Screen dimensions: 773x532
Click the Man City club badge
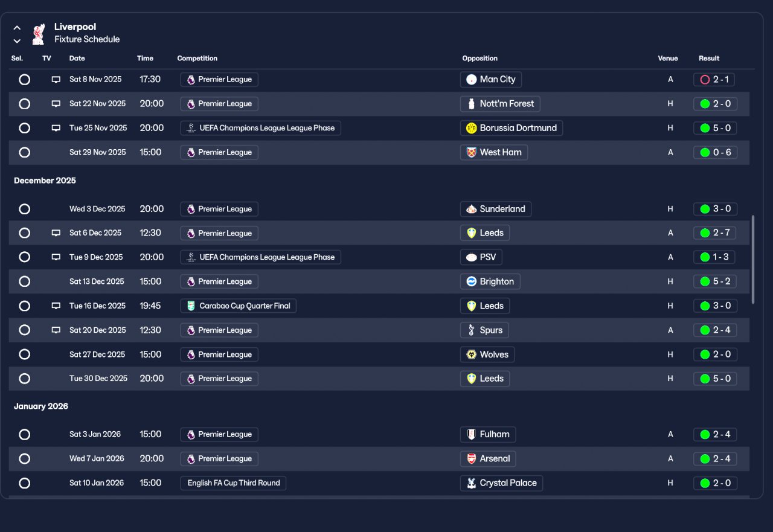(x=472, y=80)
